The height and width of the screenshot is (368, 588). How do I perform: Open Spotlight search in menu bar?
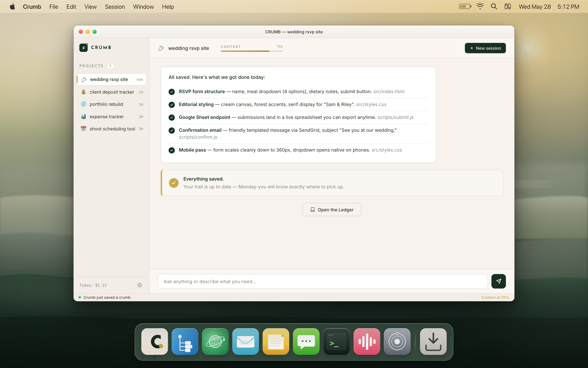click(x=494, y=7)
